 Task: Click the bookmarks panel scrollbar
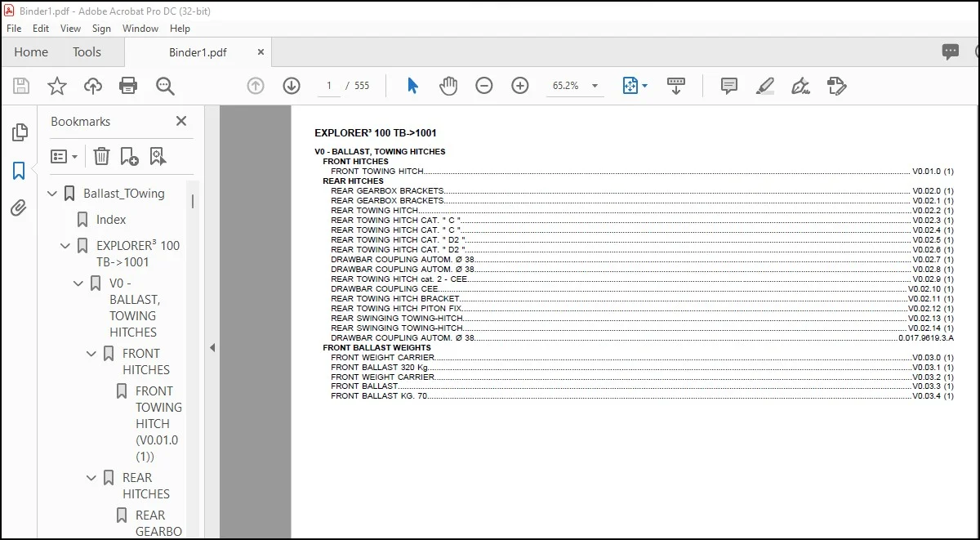[193, 202]
